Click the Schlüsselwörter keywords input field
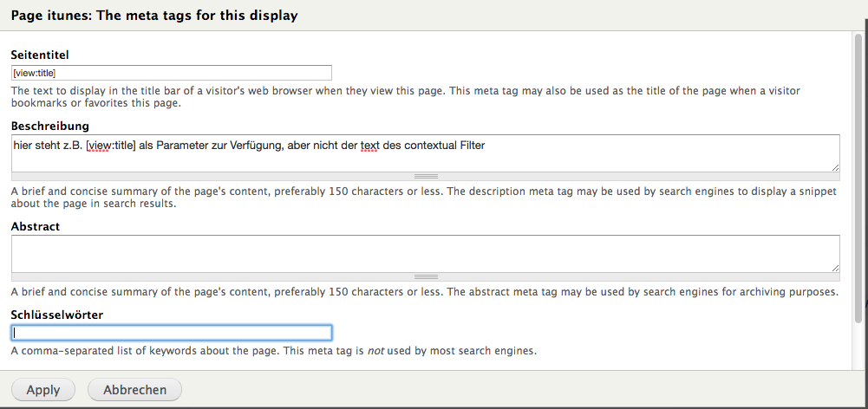This screenshot has height=409, width=868. coord(172,333)
